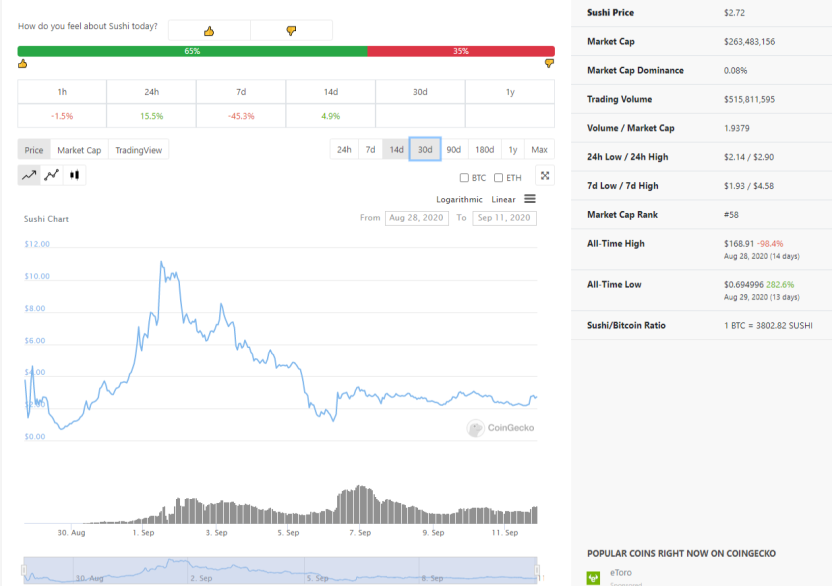Open the To date field Sep 11, 2020
Image resolution: width=832 pixels, height=586 pixels.
pyautogui.click(x=504, y=218)
